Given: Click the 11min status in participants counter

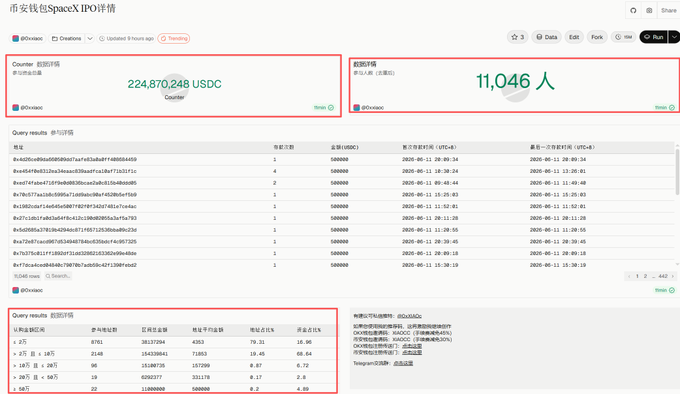Looking at the screenshot, I should pos(665,107).
